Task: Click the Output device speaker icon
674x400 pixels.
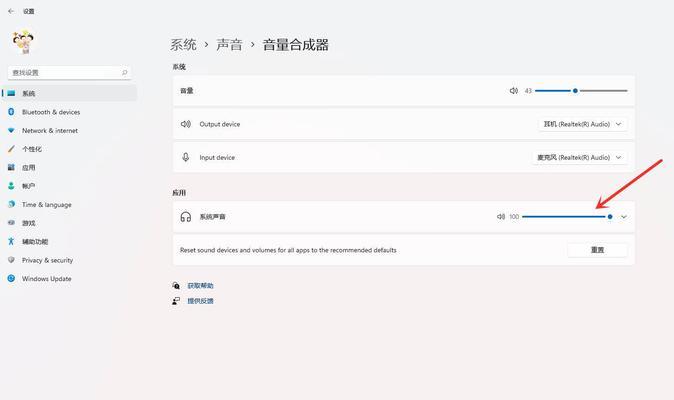Action: pos(186,124)
